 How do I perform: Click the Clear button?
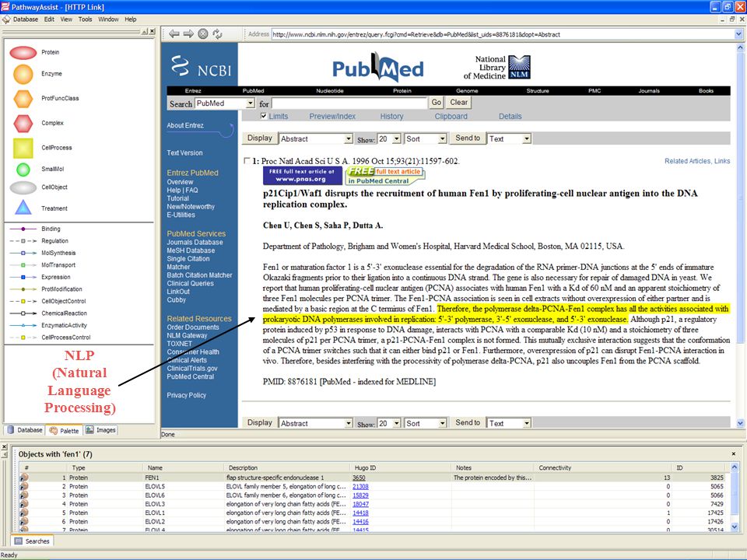459,103
